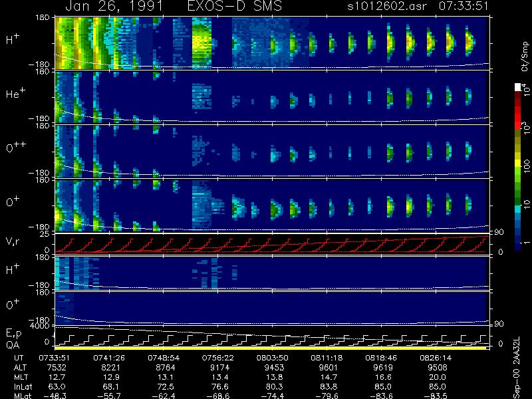Click the InLat value '72.5'
This screenshot has width=532, height=399.
coord(165,386)
